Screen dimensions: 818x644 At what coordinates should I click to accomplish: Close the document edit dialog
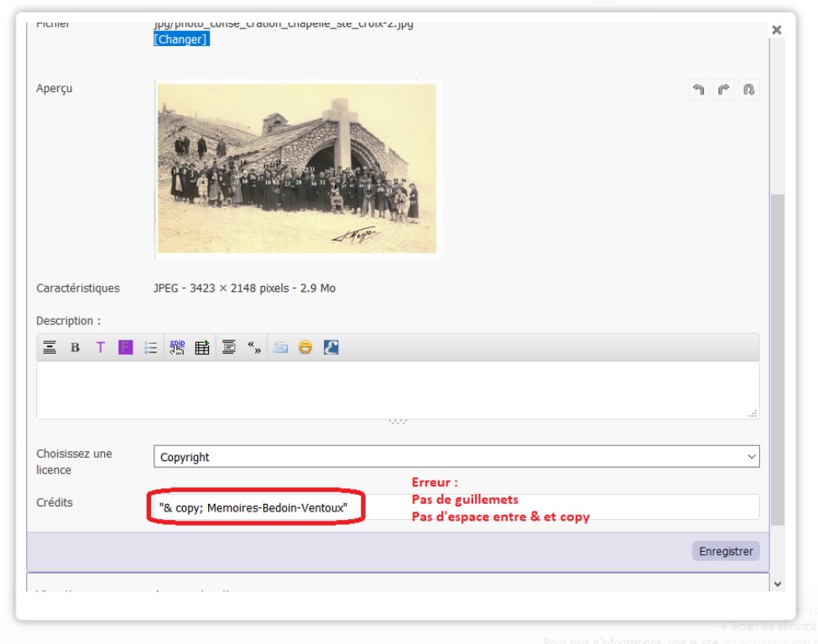tap(777, 29)
